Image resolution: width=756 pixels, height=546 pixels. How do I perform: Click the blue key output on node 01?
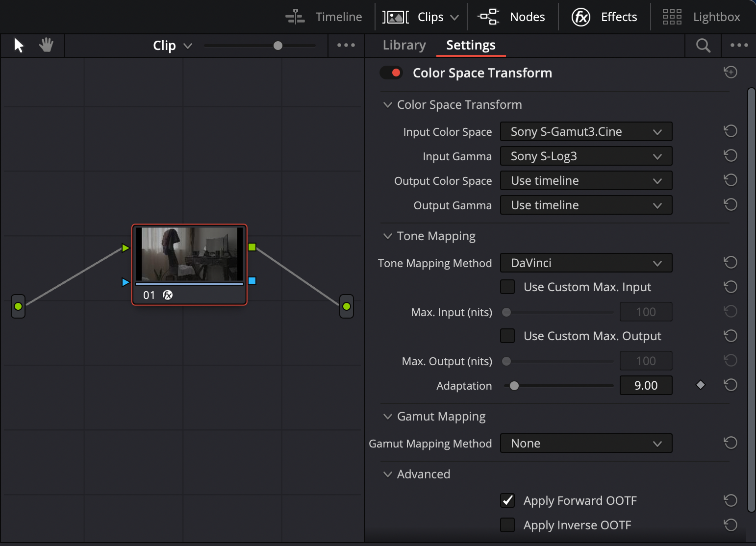pos(252,281)
